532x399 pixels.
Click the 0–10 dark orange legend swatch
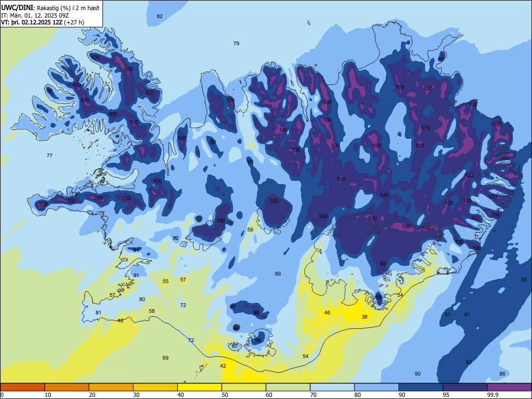pos(22,387)
